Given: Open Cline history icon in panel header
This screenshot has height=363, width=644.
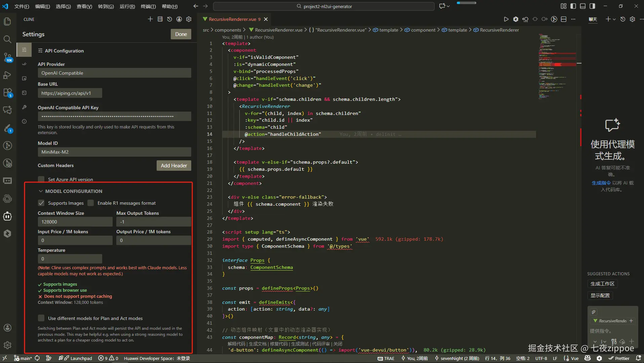Looking at the screenshot, I should click(x=169, y=19).
